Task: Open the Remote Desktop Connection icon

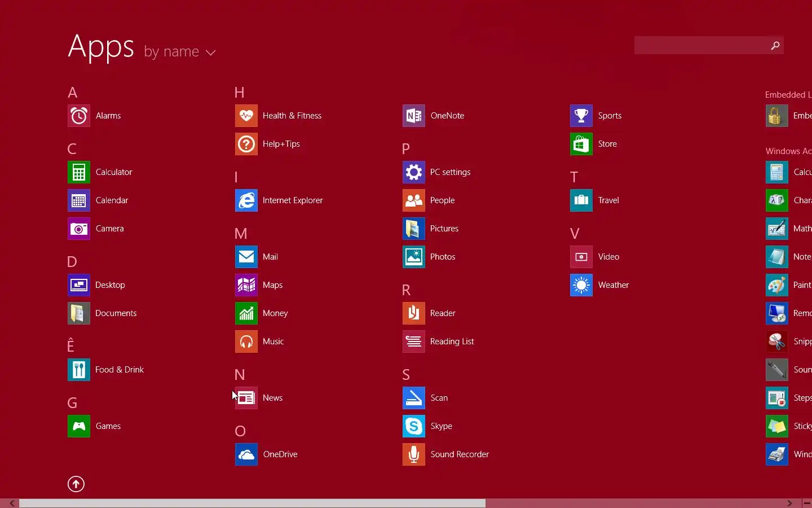Action: [777, 313]
